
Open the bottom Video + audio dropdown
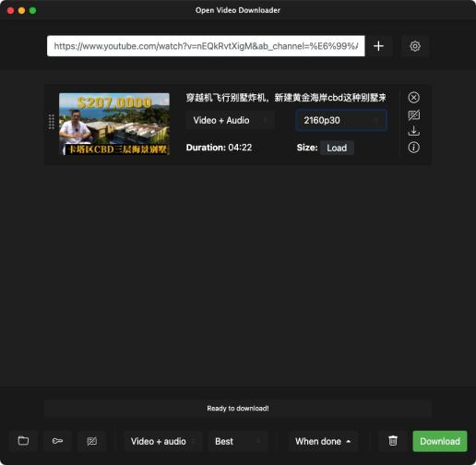coord(163,441)
